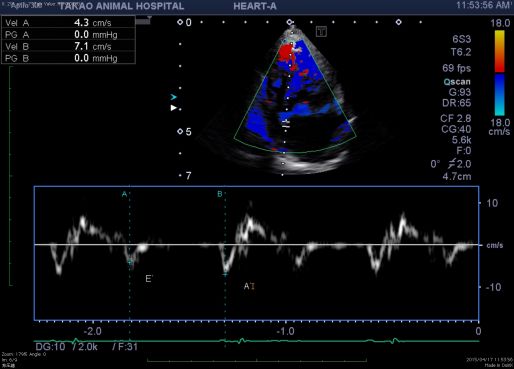Click the E' wave annotation label

point(149,279)
